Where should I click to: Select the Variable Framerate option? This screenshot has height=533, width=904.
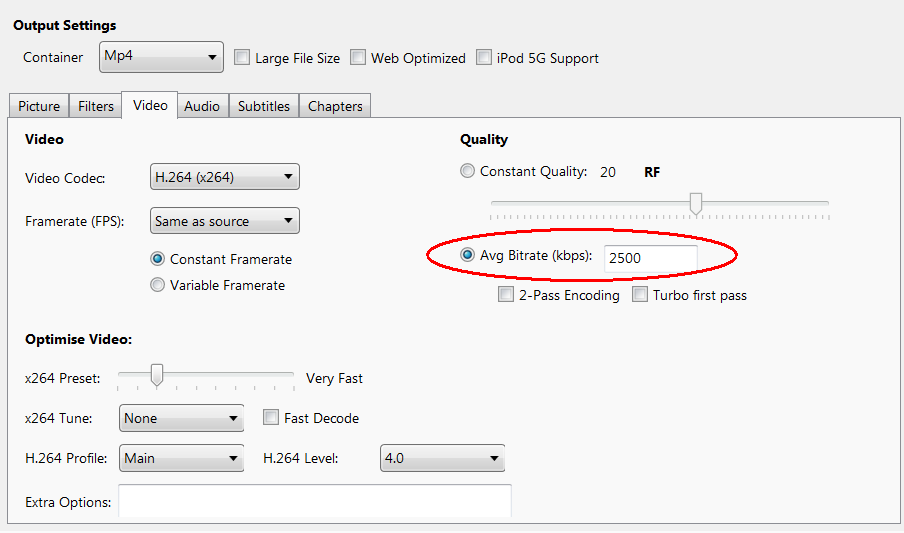pyautogui.click(x=158, y=285)
